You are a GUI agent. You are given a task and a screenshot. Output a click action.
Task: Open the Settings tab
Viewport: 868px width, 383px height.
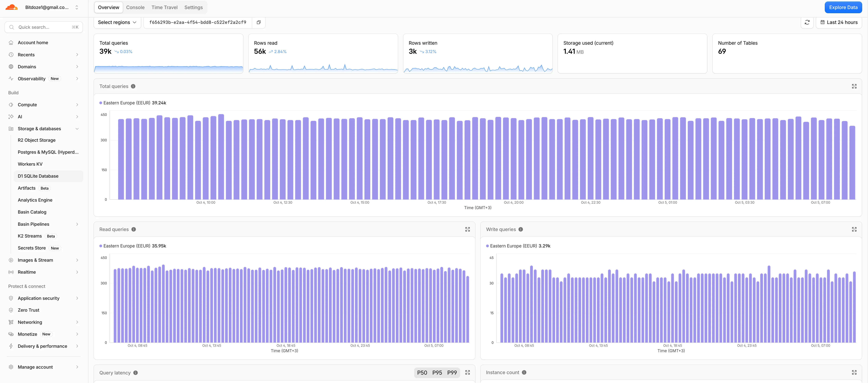(x=193, y=7)
